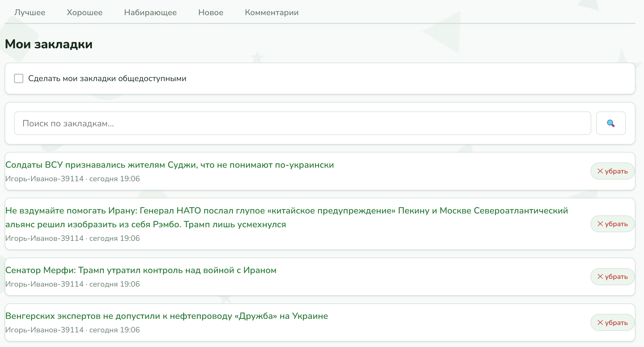644x347 pixels.
Task: Click the 'Сделать мои закладки общедоступными' label
Action: coord(107,79)
